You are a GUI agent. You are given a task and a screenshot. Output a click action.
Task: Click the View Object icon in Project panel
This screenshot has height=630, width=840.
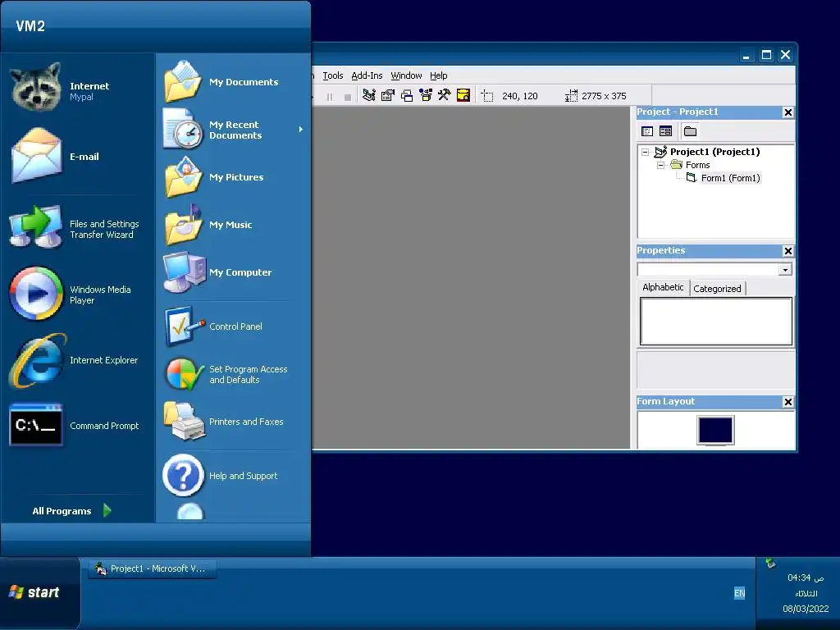(x=665, y=131)
